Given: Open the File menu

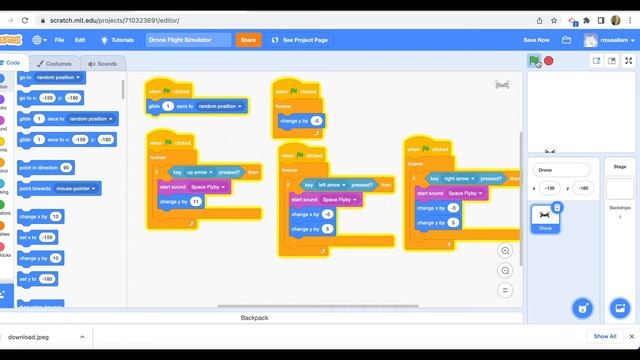Looking at the screenshot, I should [x=59, y=40].
